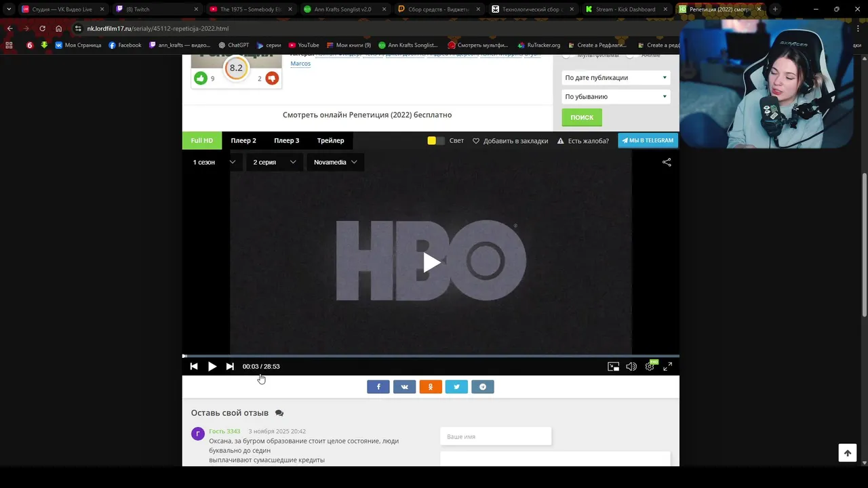Switch to the Студия VK Видео Live tab
Viewport: 868px width, 488px height.
point(61,9)
